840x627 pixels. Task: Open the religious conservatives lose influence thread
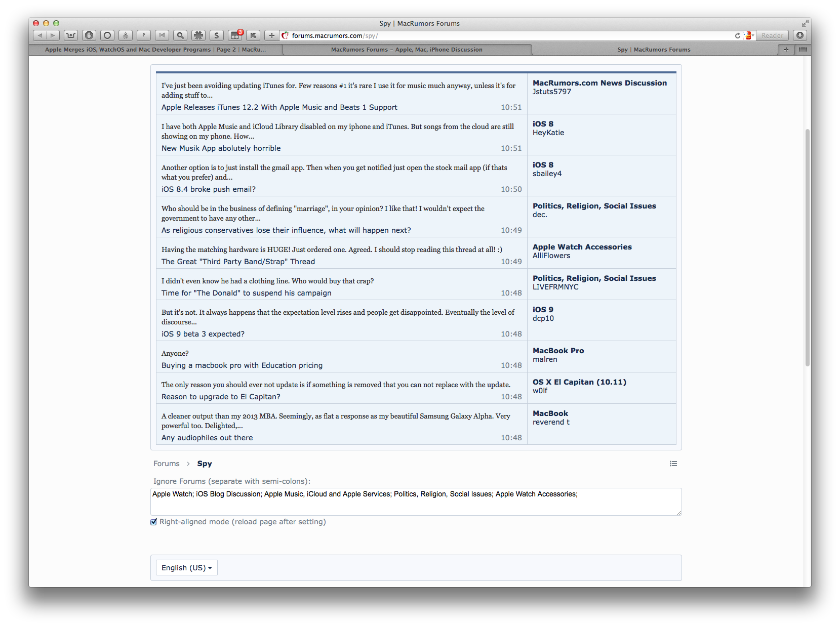286,230
